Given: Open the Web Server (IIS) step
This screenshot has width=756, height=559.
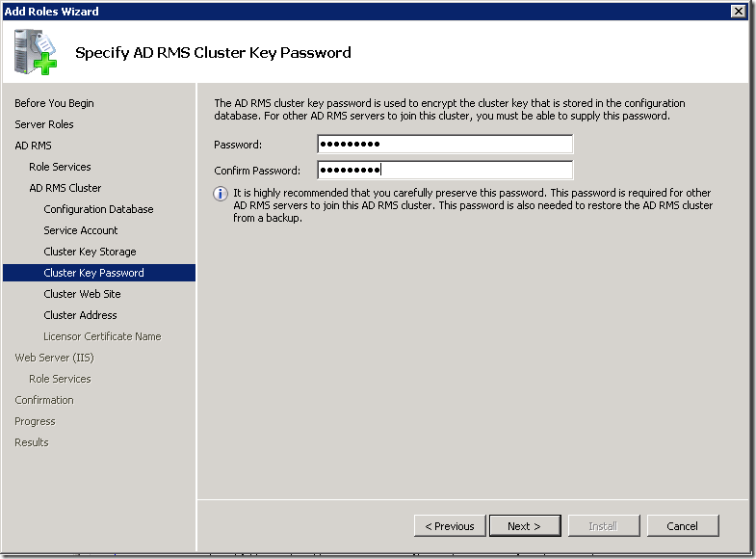Looking at the screenshot, I should tap(55, 358).
